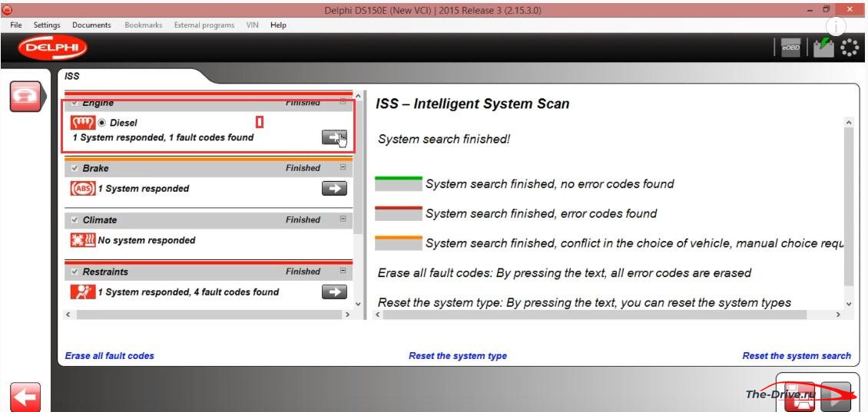The width and height of the screenshot is (868, 412).
Task: Open the Documents menu
Action: coord(91,25)
